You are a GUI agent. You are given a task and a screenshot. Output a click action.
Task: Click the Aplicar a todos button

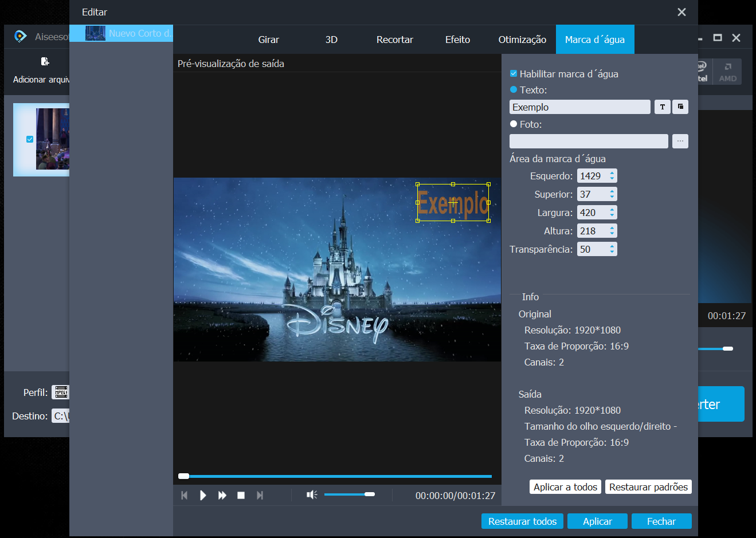(565, 487)
